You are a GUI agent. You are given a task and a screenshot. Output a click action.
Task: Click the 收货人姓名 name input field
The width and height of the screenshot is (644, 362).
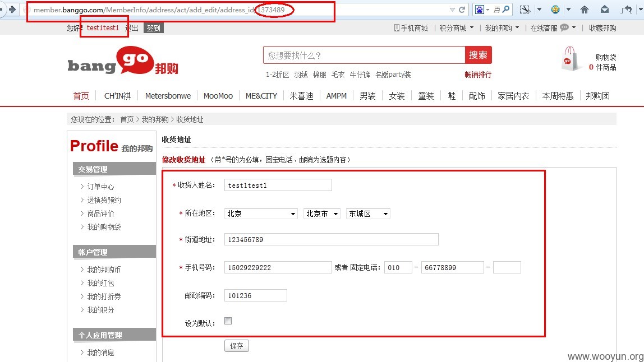[278, 185]
